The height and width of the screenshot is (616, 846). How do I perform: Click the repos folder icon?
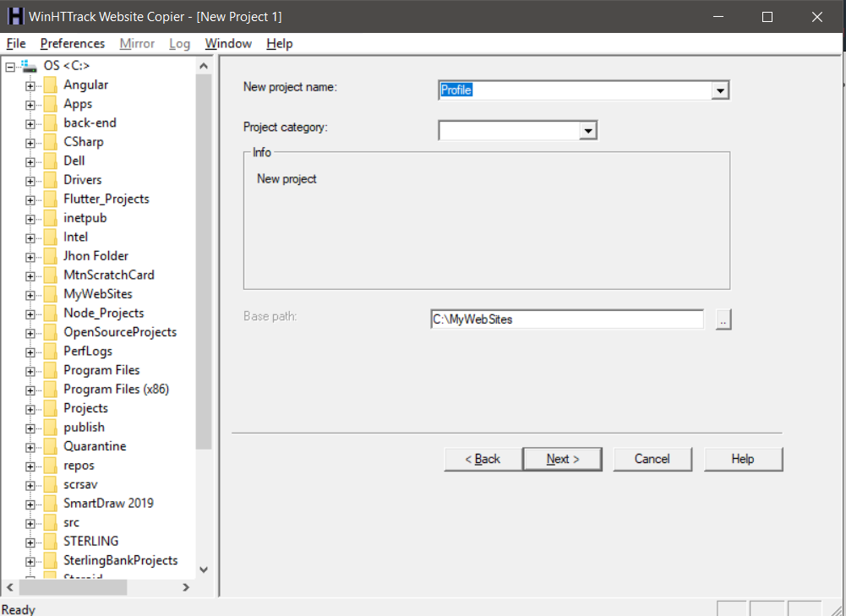point(50,466)
